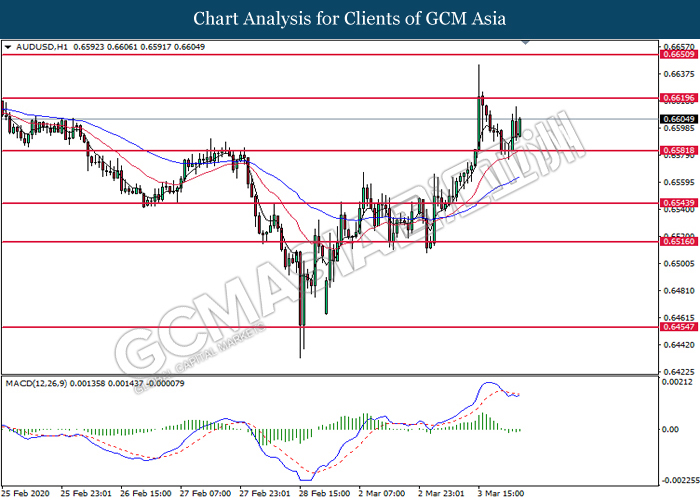
Task: Select the 0.65818 red price level label
Action: pos(679,150)
